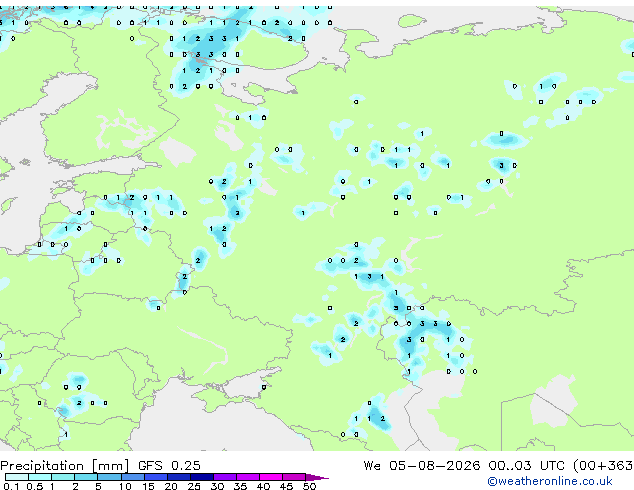
Task: Click the 'Precipitation [mm]' title text
Action: click(x=65, y=466)
